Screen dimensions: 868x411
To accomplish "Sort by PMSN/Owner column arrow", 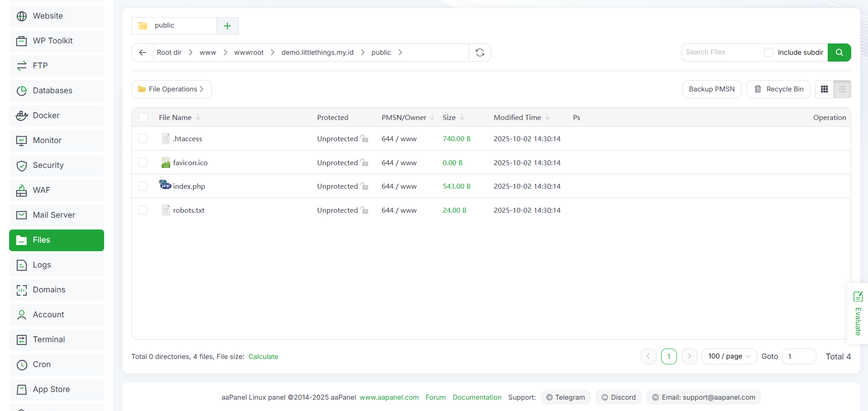I will 432,117.
